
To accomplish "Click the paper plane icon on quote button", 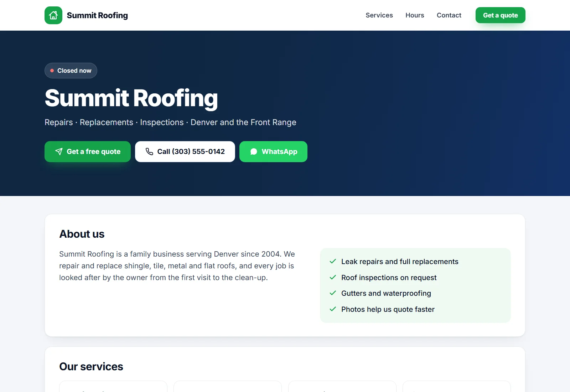I will [59, 151].
